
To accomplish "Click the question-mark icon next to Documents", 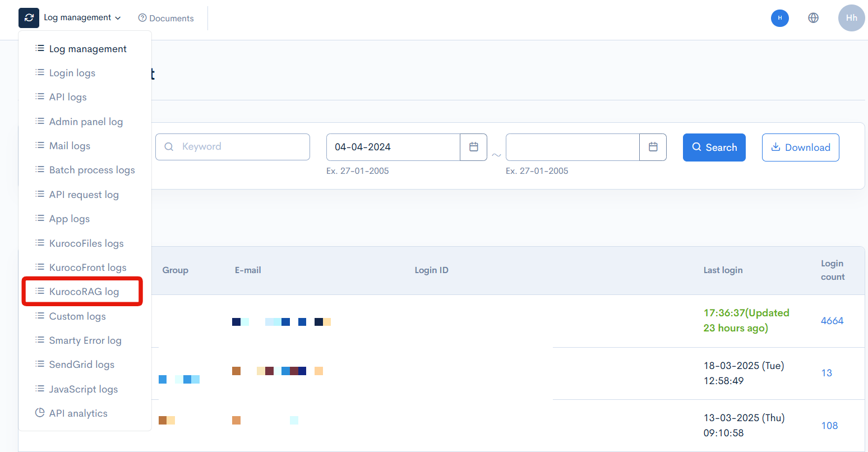I will [142, 17].
